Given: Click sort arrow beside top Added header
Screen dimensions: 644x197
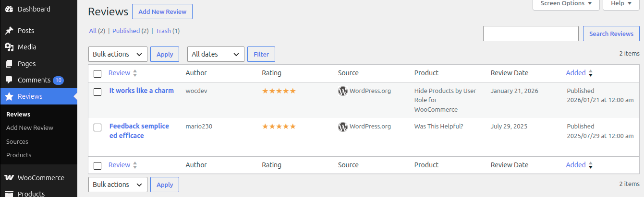Looking at the screenshot, I should pyautogui.click(x=591, y=73).
